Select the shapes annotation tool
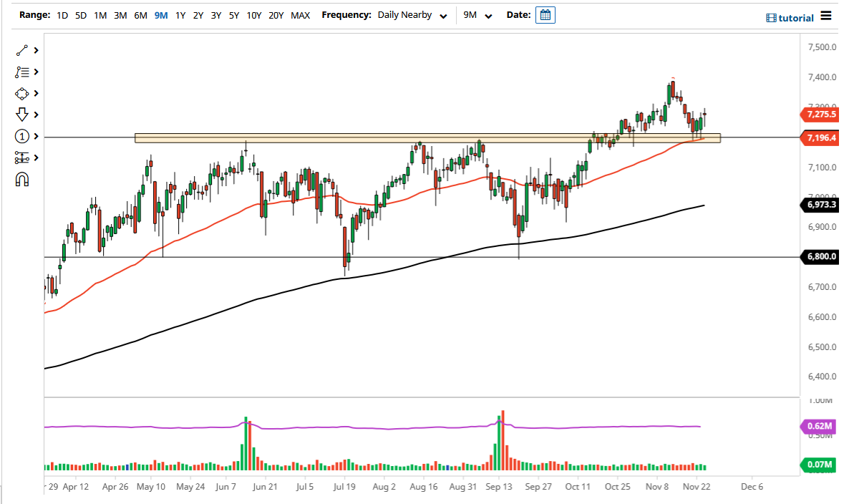The height and width of the screenshot is (504, 844). (x=20, y=93)
